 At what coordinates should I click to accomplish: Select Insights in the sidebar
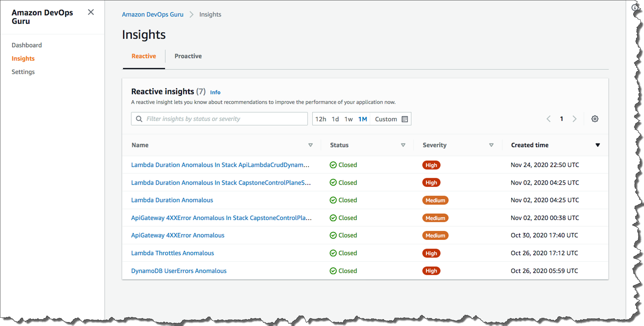(x=23, y=58)
